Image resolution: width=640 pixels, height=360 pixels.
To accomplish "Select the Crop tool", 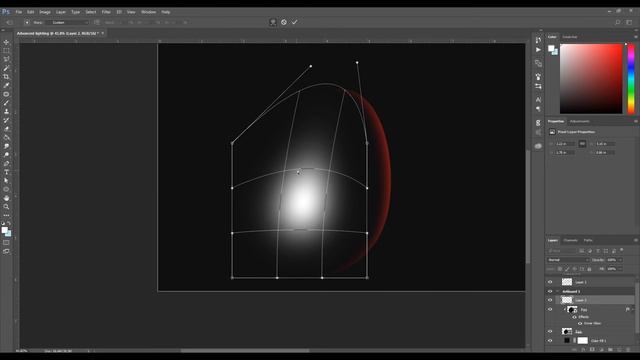I will click(x=6, y=76).
